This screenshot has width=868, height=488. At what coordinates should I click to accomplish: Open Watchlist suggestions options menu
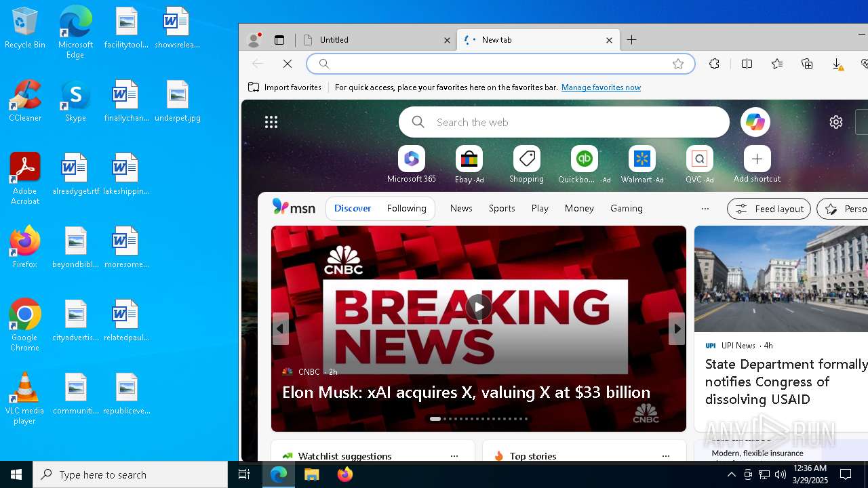tap(454, 456)
